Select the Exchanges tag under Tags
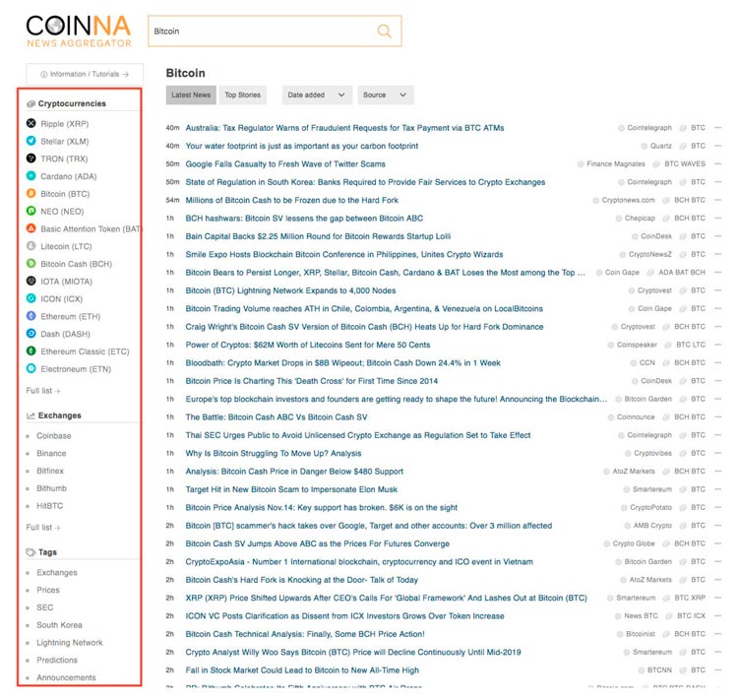 [x=57, y=572]
